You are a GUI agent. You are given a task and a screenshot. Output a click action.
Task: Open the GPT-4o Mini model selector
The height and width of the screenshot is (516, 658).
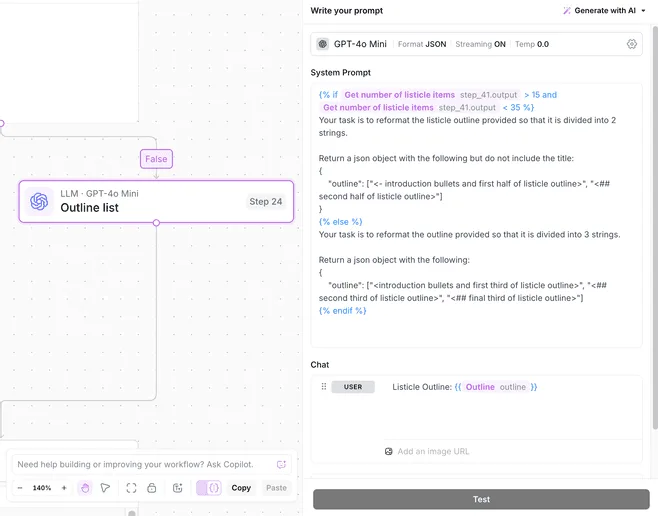[352, 44]
